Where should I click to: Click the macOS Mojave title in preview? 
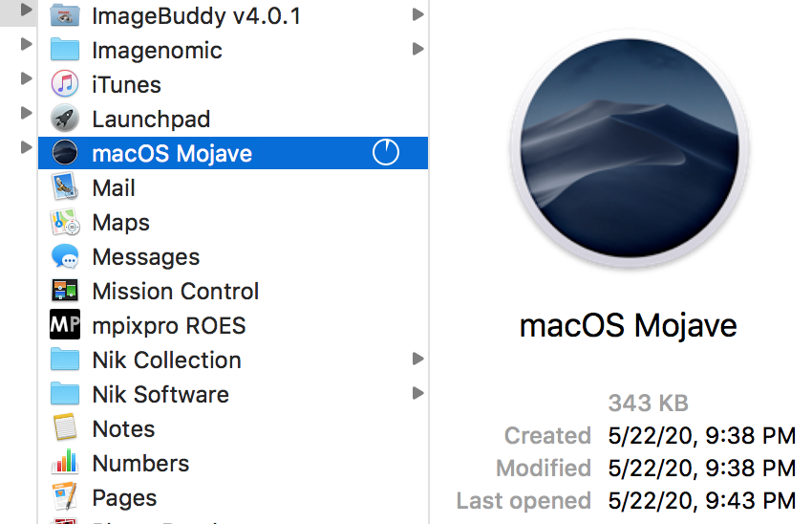point(629,326)
